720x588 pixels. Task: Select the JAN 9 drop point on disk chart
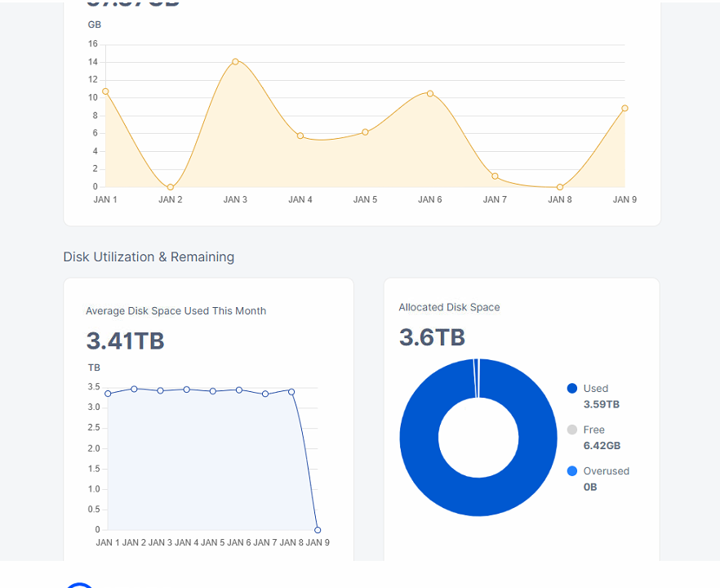coord(318,530)
